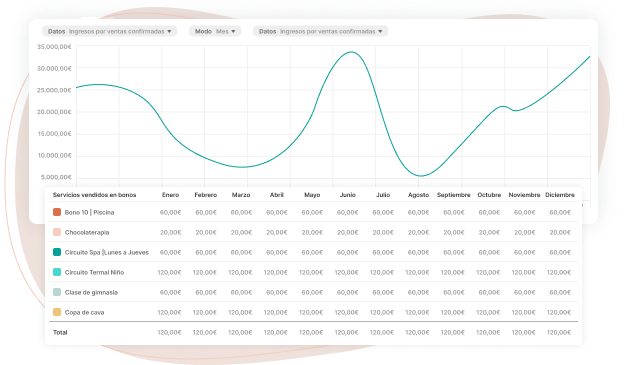The height and width of the screenshot is (365, 626).
Task: Select the Junio column header
Action: tap(348, 195)
